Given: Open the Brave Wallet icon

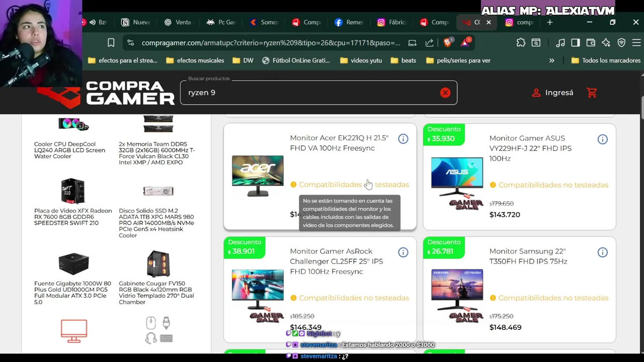Looking at the screenshot, I should [x=591, y=43].
